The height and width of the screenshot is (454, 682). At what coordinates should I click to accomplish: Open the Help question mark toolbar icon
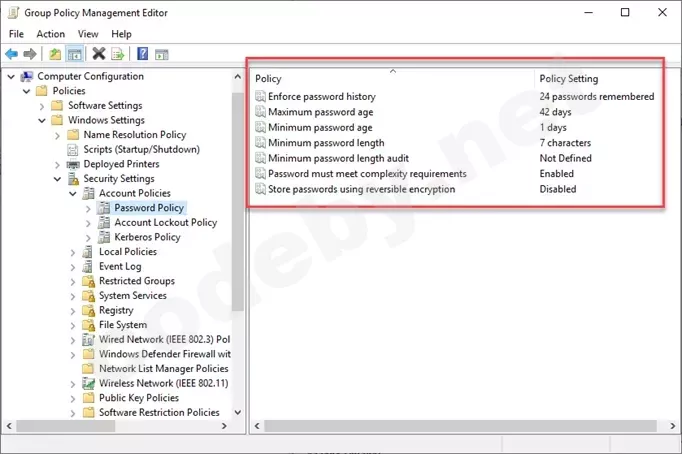[143, 54]
